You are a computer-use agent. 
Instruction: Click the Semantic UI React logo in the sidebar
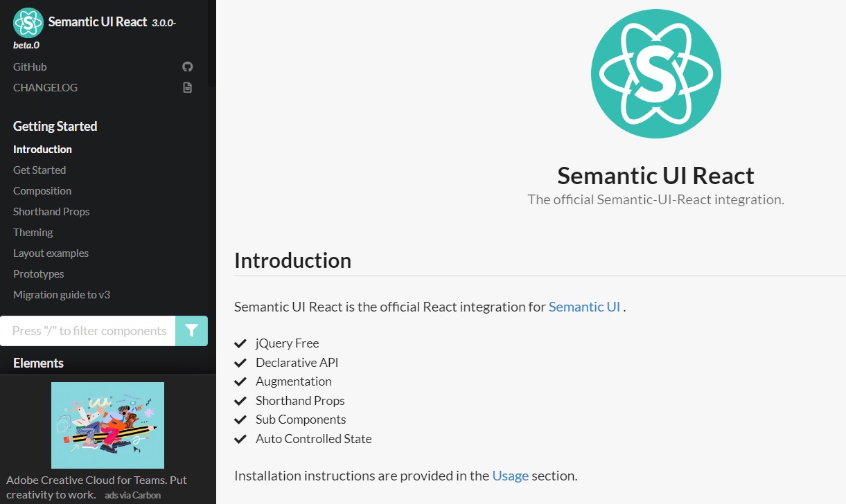click(x=28, y=21)
